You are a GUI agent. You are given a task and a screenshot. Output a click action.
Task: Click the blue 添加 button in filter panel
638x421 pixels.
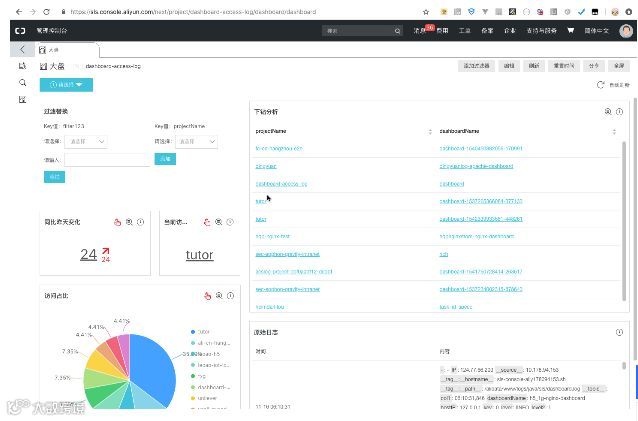(x=165, y=159)
